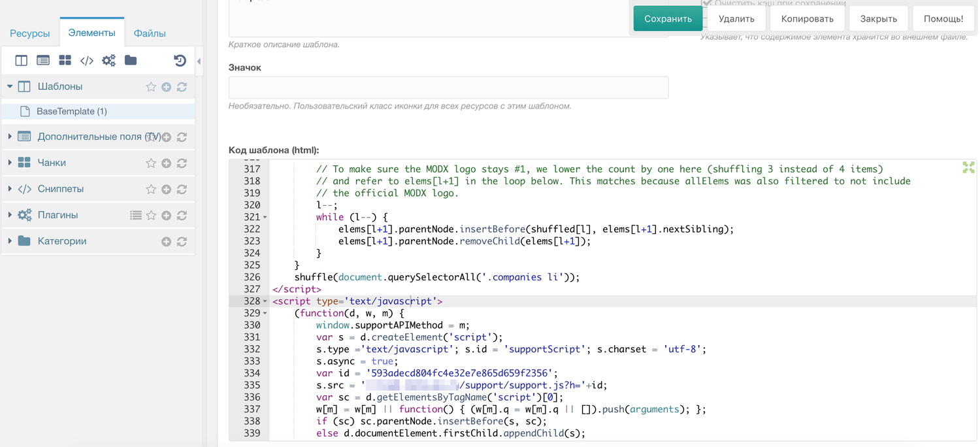Click the new plugin gears toolbar icon
This screenshot has width=980, height=447.
(108, 61)
